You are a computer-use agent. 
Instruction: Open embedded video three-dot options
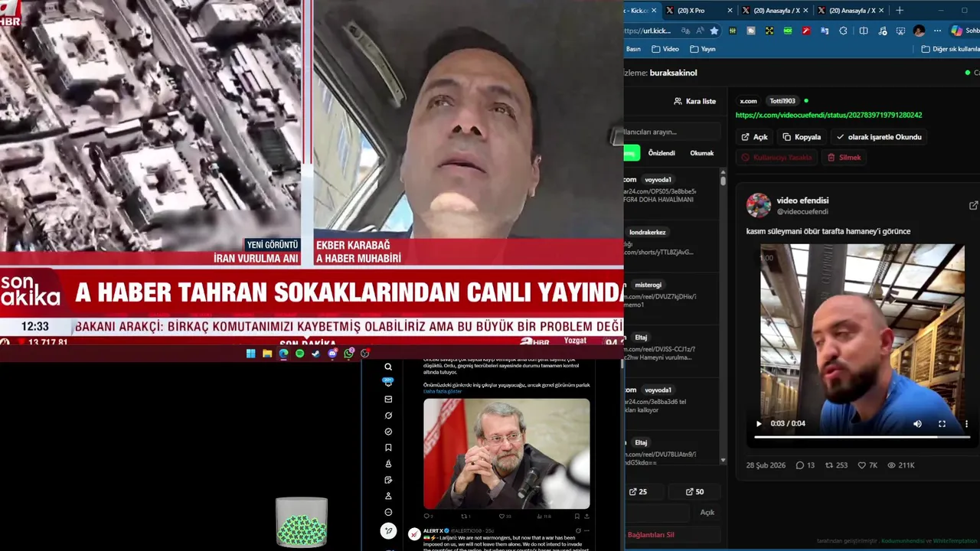(x=966, y=423)
